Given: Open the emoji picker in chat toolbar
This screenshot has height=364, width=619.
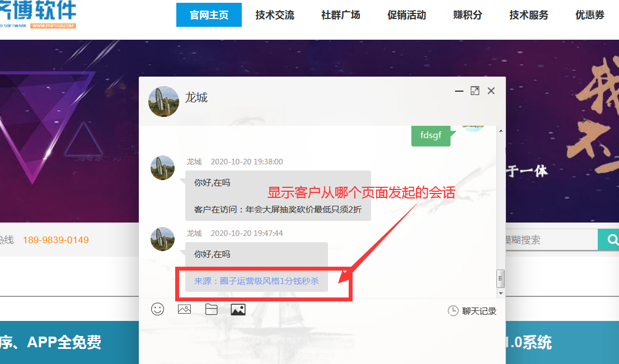Looking at the screenshot, I should 158,309.
